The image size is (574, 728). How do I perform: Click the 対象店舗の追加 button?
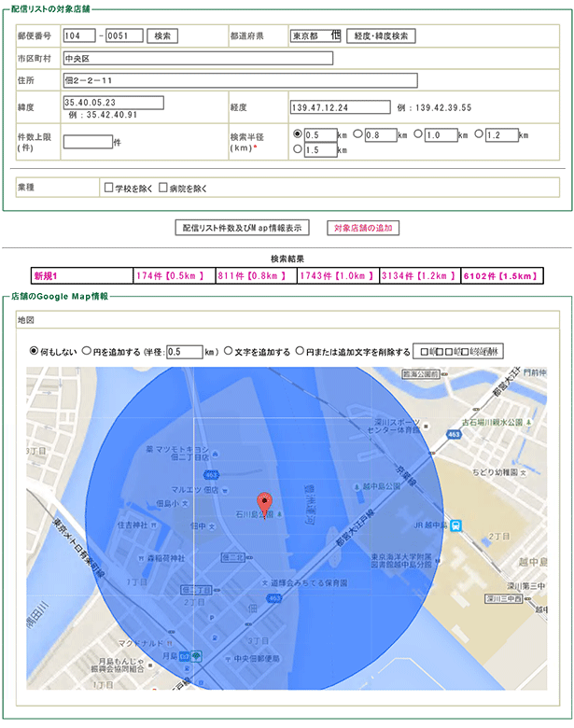click(363, 228)
